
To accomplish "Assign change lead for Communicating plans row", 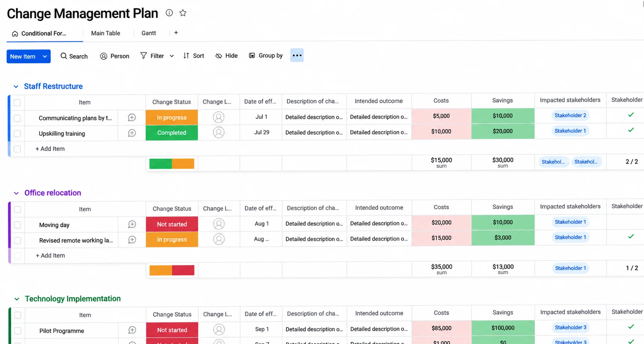I will (x=219, y=117).
